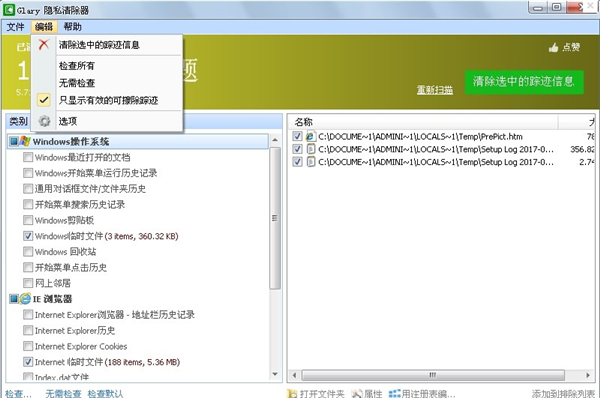Check IE 地址栏历史记录 checkbox
Screen dimensions: 600x398
(28, 315)
